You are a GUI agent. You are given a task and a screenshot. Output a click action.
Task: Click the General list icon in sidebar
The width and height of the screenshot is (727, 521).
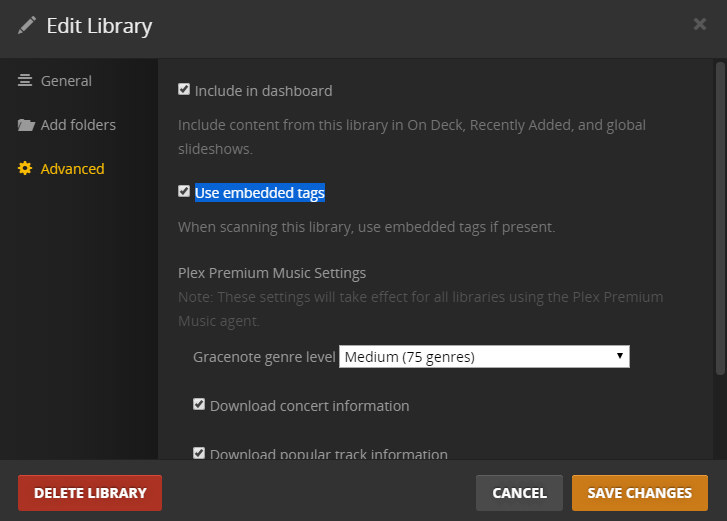tap(25, 81)
